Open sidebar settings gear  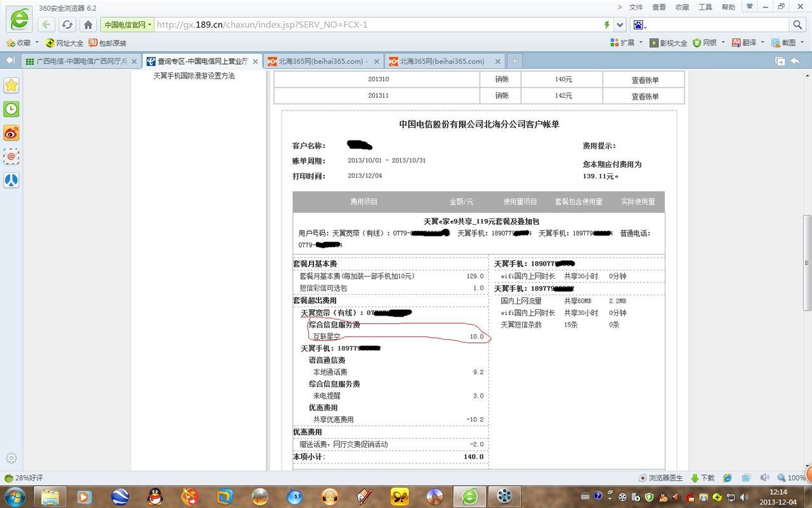(x=11, y=458)
